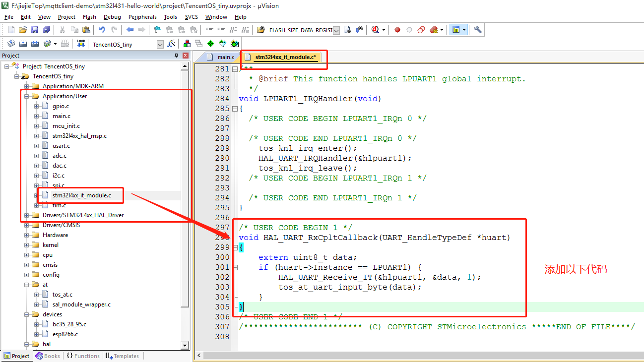Click the project tree scroll down arrow
Viewport: 644px width, 363px height.
185,345
